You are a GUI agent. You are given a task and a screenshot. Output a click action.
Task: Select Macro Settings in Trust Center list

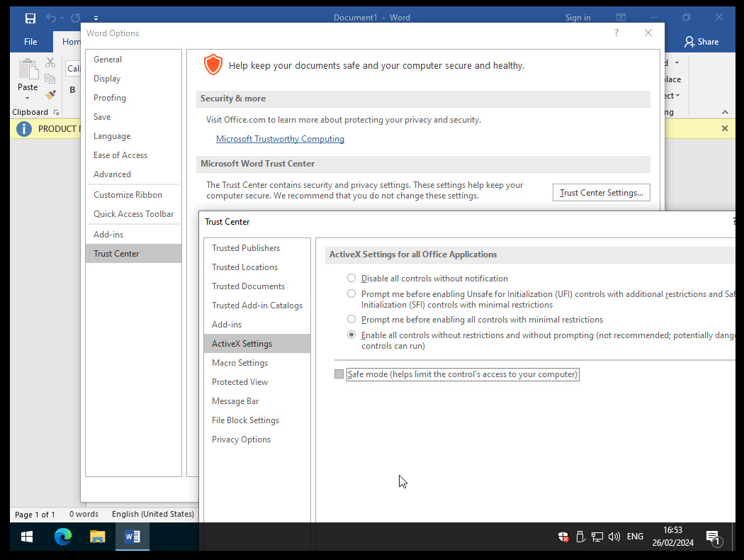(x=239, y=363)
